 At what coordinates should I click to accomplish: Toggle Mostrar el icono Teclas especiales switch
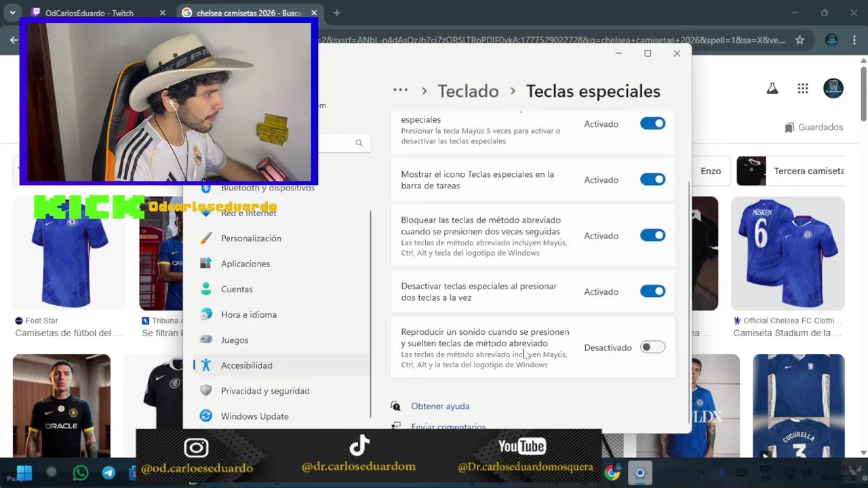point(652,180)
